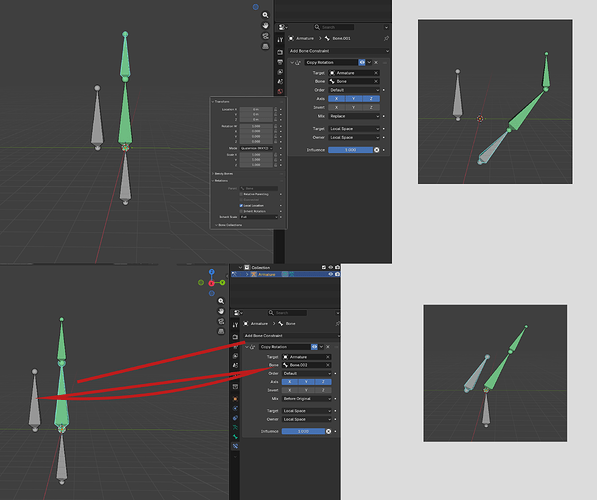Viewport: 597px width, 500px height.
Task: Open Bone Constraints tab in lower properties sidebar
Action: [235, 446]
